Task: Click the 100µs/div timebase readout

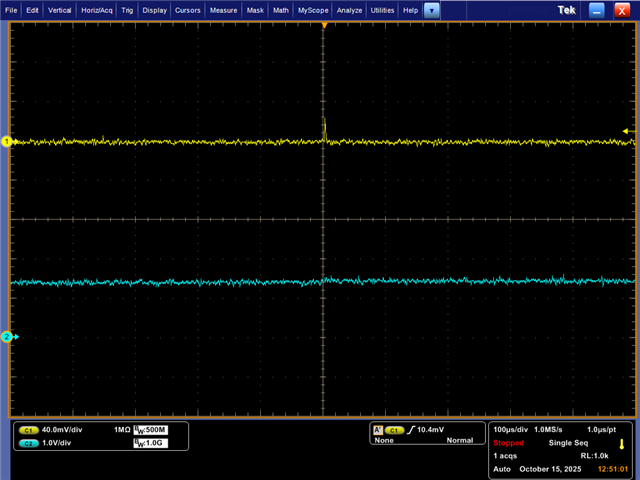Action: pos(510,430)
